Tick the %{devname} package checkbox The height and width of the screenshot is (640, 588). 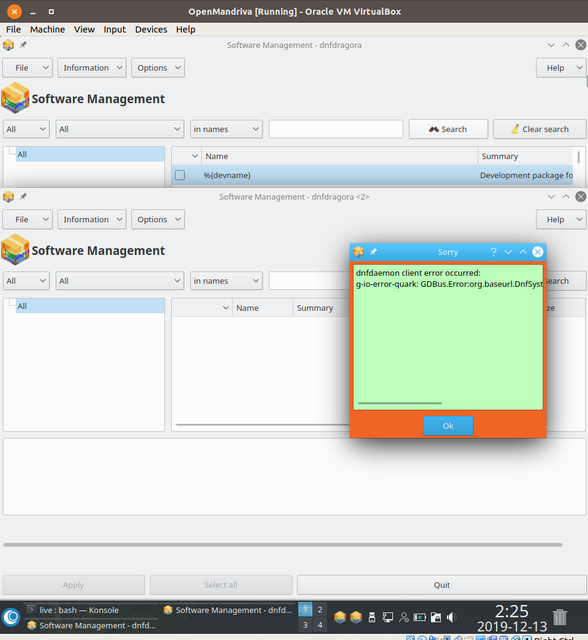click(x=180, y=175)
